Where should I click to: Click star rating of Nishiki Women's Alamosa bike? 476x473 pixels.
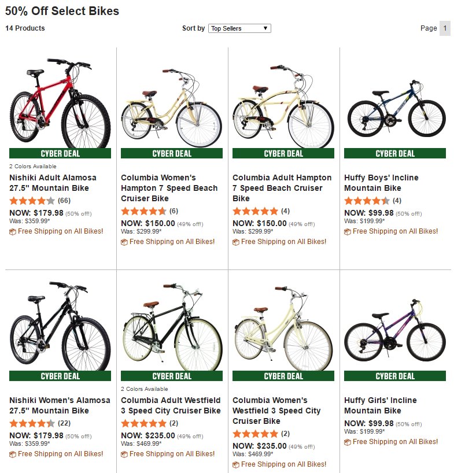point(32,423)
